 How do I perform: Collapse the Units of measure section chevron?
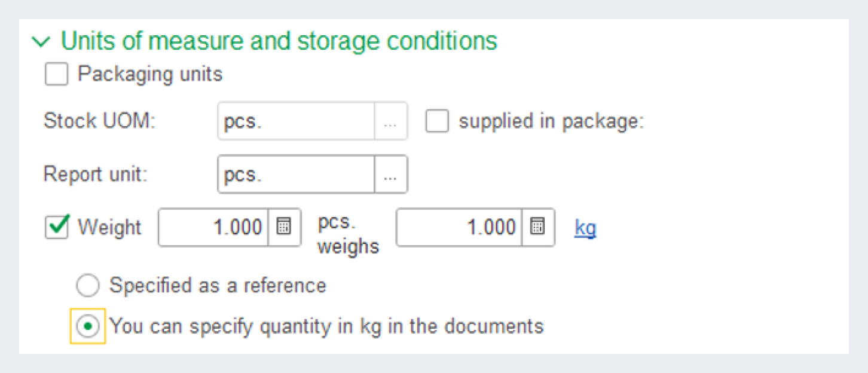coord(42,42)
